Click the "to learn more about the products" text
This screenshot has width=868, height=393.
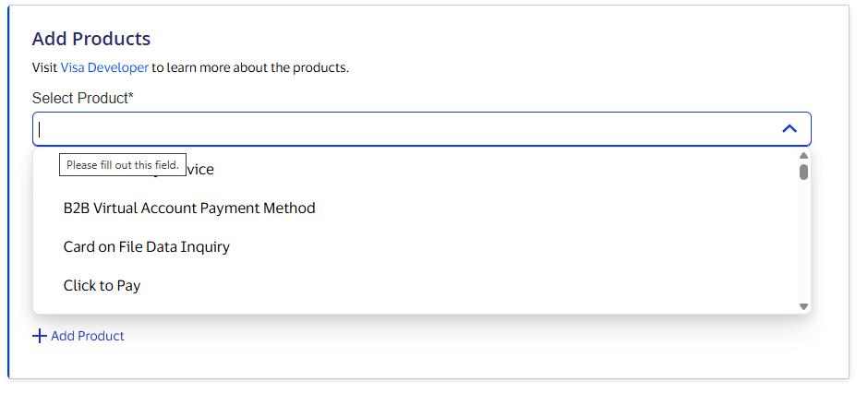tap(250, 68)
